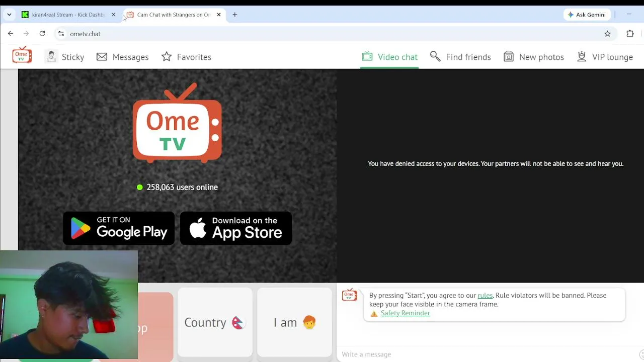Click the '258,063 users online' text
The image size is (644, 362).
182,187
